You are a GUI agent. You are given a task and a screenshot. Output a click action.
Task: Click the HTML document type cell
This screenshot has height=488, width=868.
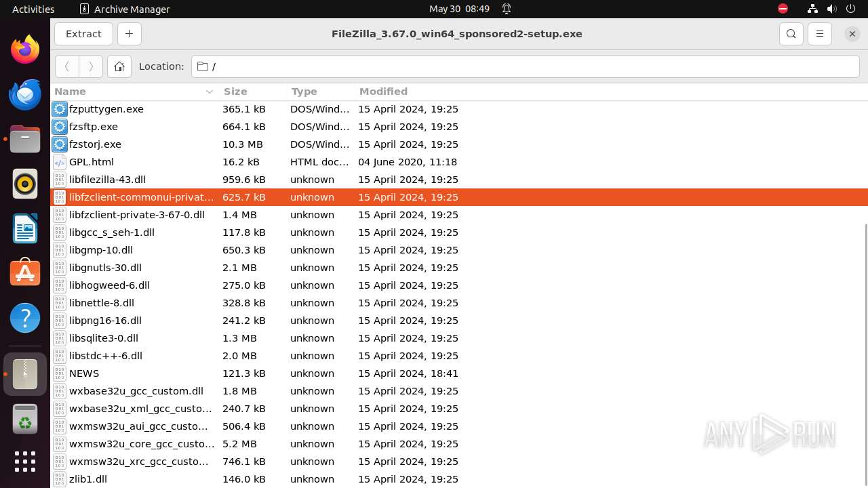(319, 162)
